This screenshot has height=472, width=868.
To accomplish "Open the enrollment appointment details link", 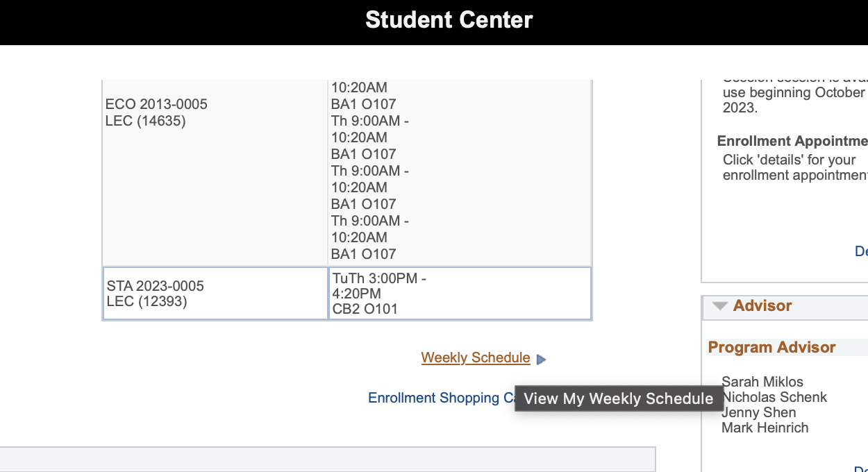I will click(861, 251).
